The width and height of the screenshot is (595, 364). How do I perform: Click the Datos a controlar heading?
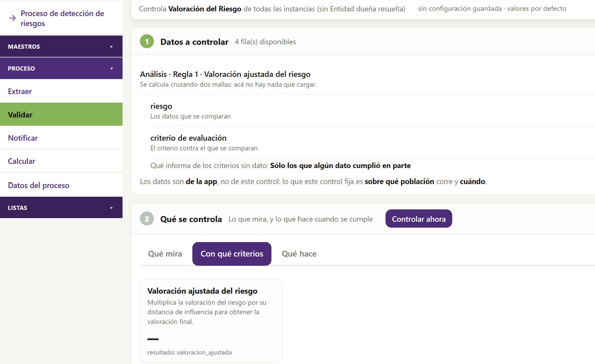pyautogui.click(x=194, y=42)
